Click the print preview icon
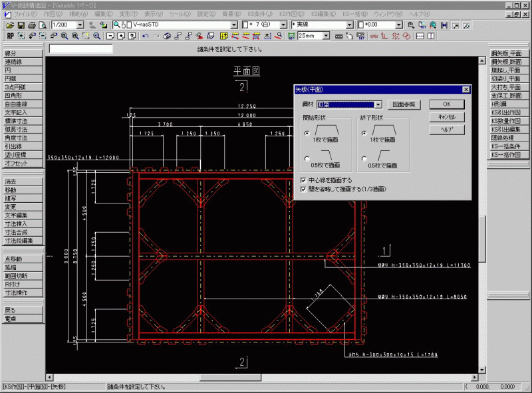 pos(42,25)
